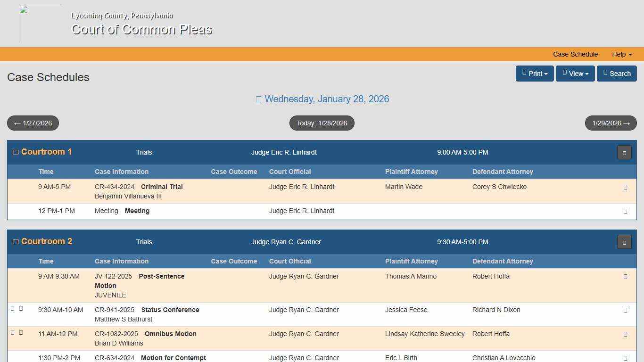Click the Search button

[x=617, y=73]
